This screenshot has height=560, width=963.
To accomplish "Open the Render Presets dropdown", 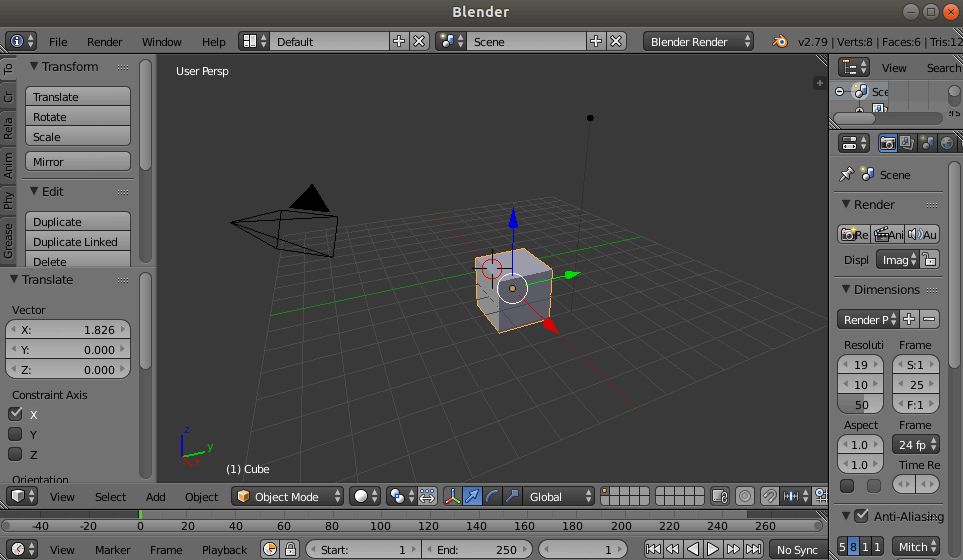I will 868,319.
